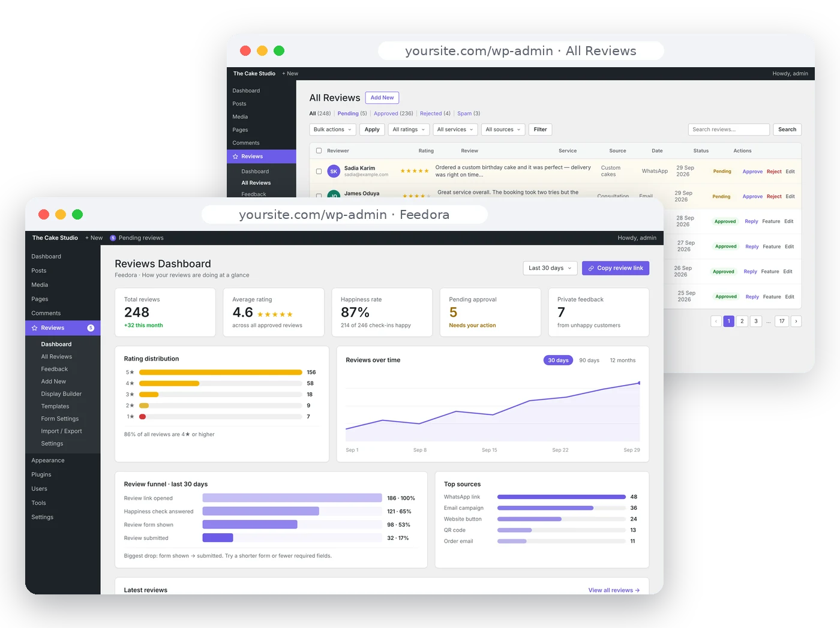840x628 pixels.
Task: Open Plugins in the Feedora window sidebar
Action: pos(41,475)
